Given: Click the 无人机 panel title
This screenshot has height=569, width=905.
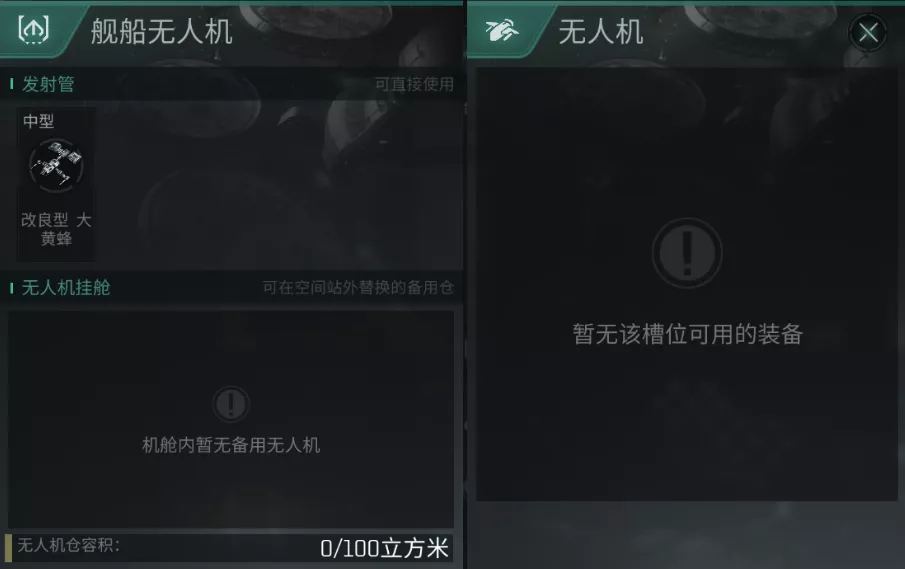Looking at the screenshot, I should coord(600,31).
